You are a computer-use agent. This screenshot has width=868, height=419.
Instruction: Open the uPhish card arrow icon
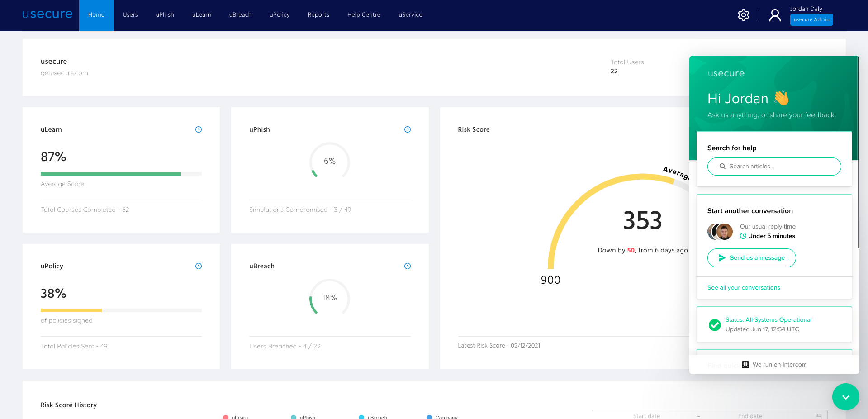[x=408, y=129]
